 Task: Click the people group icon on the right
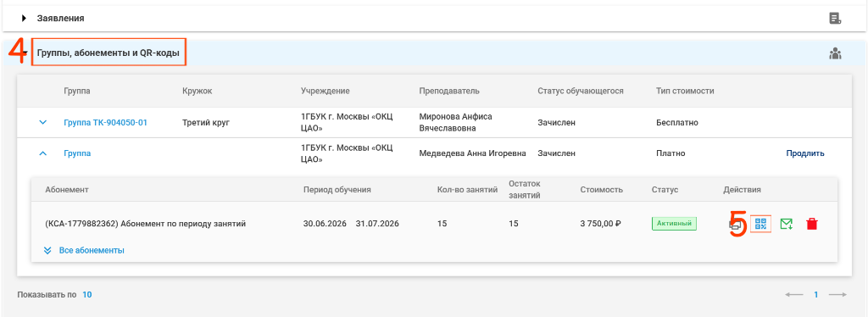835,53
